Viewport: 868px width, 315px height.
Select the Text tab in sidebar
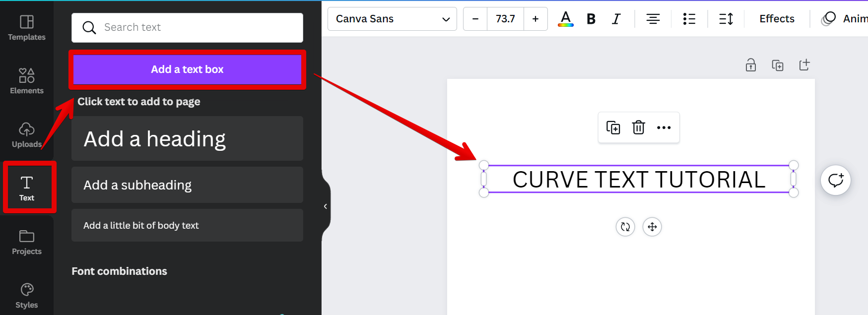27,189
